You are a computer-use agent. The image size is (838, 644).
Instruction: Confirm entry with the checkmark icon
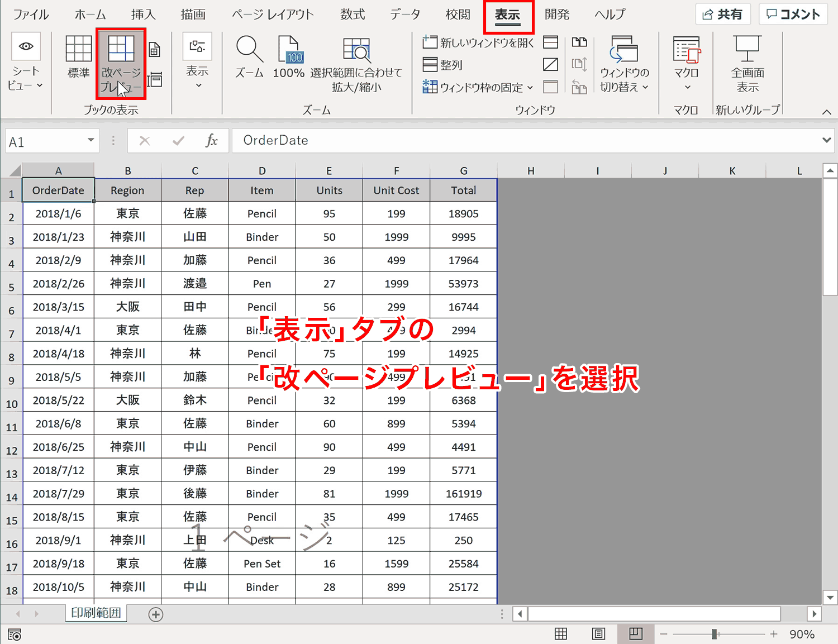(x=179, y=141)
